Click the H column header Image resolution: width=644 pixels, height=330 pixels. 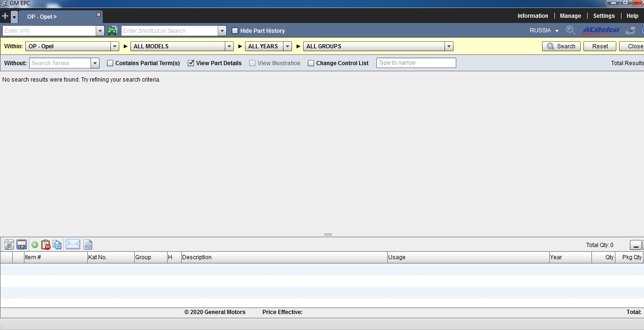click(174, 257)
